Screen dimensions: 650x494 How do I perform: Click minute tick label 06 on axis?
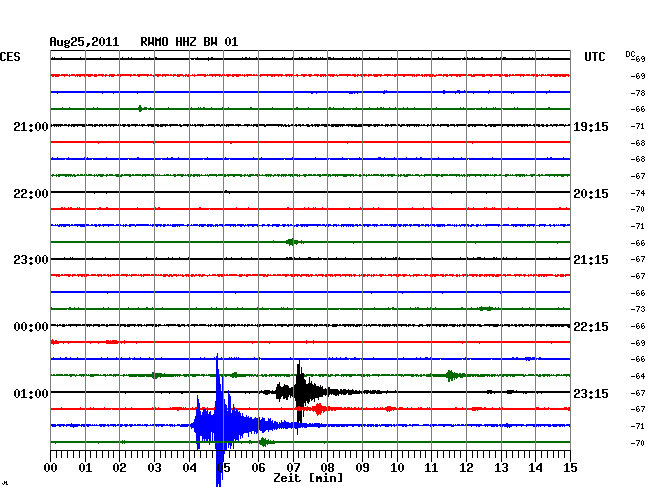[258, 467]
